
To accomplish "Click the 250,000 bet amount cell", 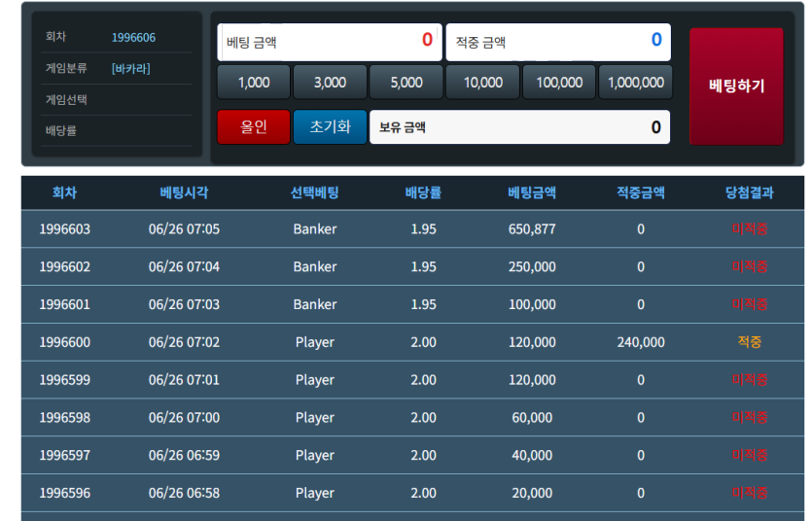I will click(532, 266).
